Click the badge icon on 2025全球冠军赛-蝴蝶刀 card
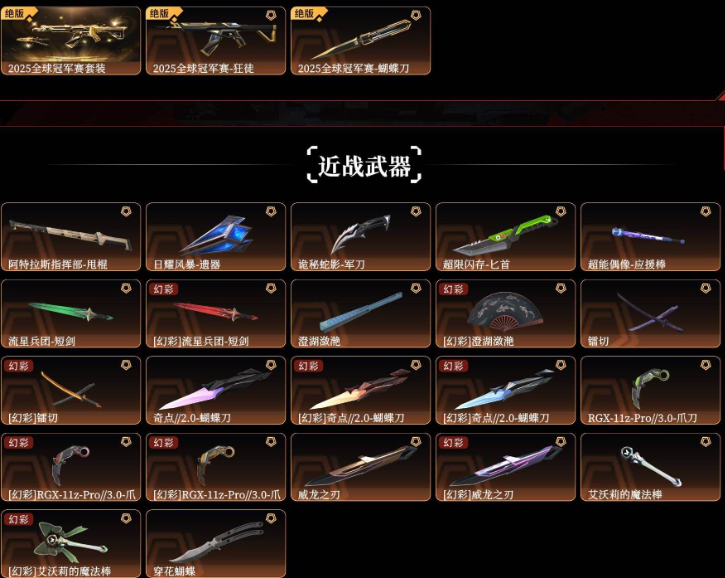 click(416, 15)
